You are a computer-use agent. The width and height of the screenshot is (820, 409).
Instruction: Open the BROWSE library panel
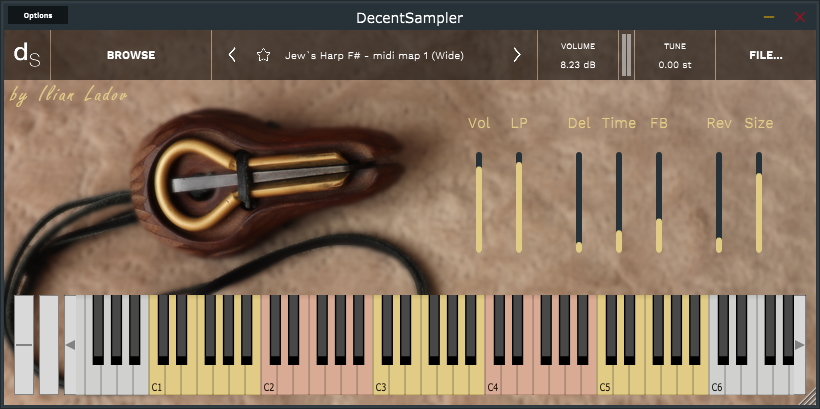tap(131, 55)
